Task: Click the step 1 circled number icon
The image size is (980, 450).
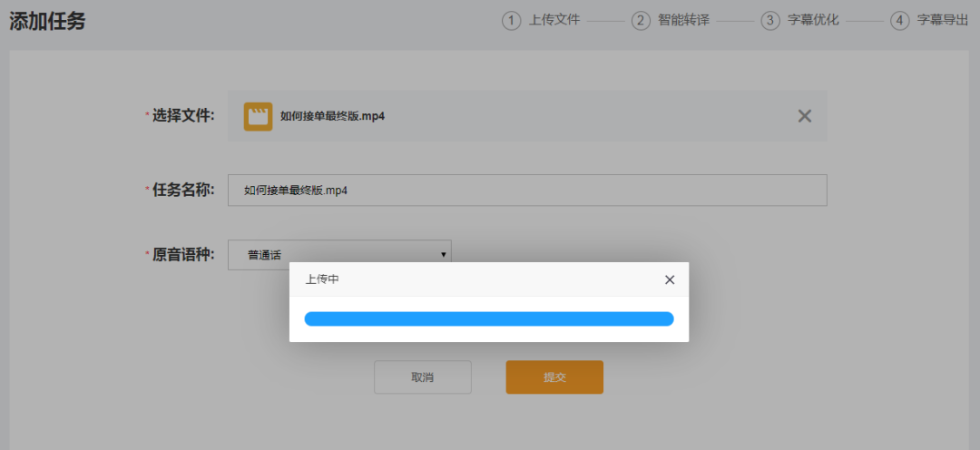Action: tap(512, 21)
